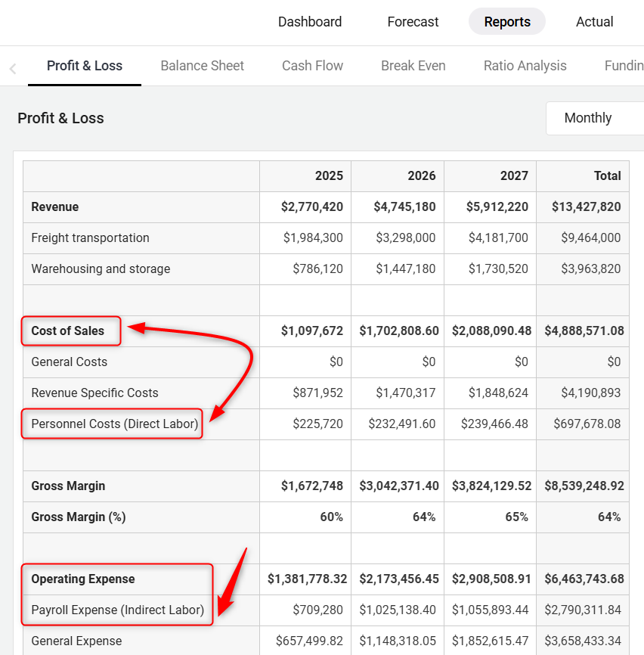
Task: Switch to the Balance Sheet tab
Action: click(202, 66)
